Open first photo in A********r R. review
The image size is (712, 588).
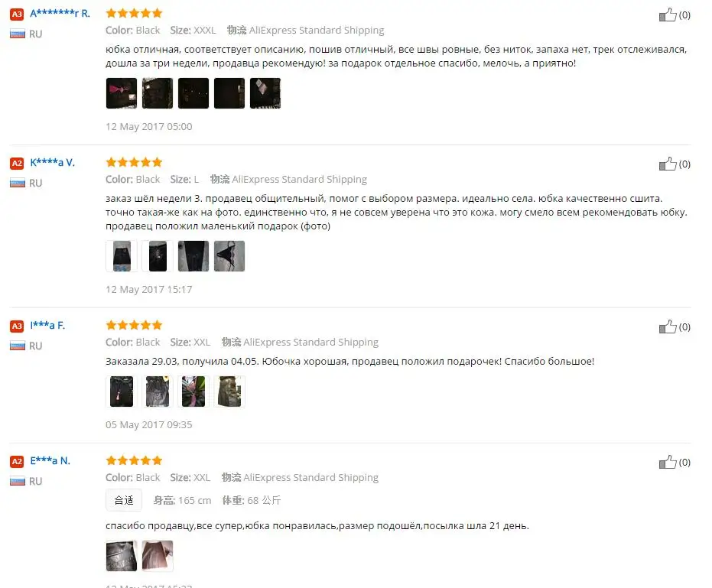[122, 93]
